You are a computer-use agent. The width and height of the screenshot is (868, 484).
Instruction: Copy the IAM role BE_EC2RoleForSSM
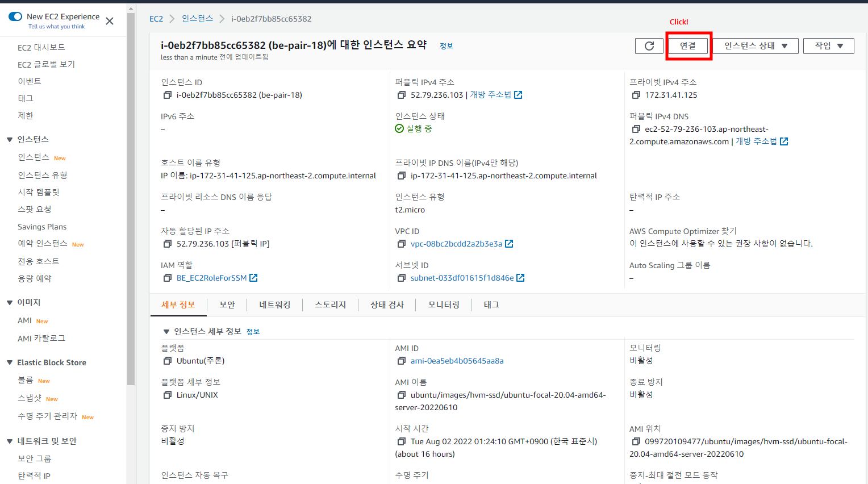point(168,278)
